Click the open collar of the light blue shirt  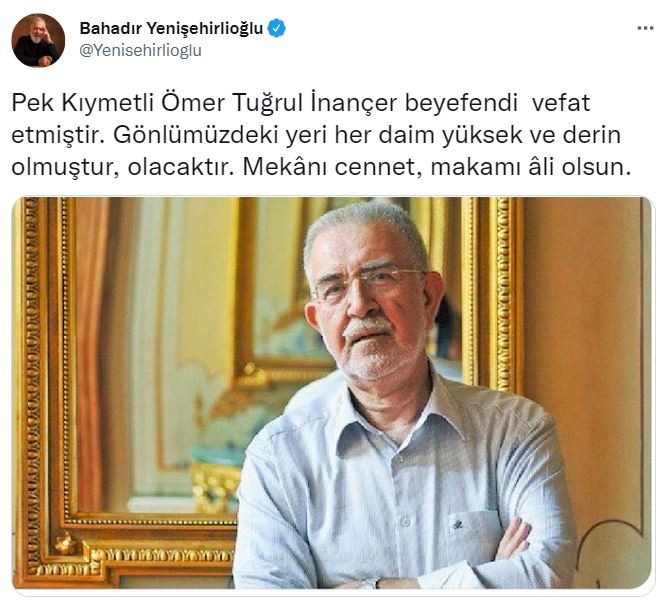[395, 420]
